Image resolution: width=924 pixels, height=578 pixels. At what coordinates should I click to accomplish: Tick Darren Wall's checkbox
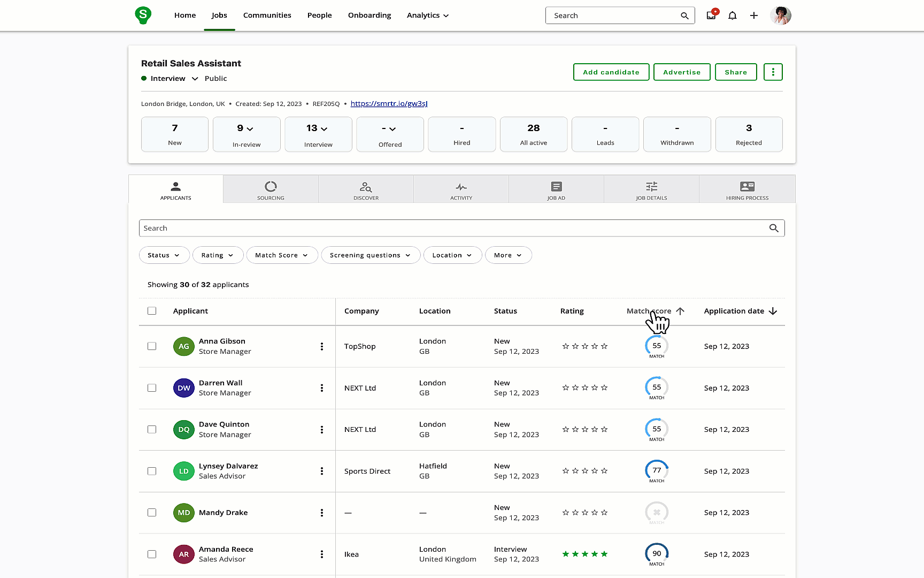[152, 388]
